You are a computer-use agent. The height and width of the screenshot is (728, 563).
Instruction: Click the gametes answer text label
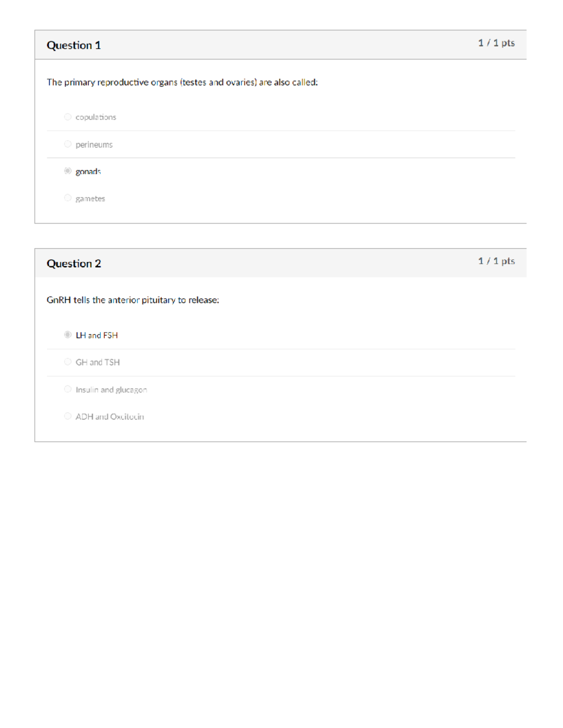point(90,198)
